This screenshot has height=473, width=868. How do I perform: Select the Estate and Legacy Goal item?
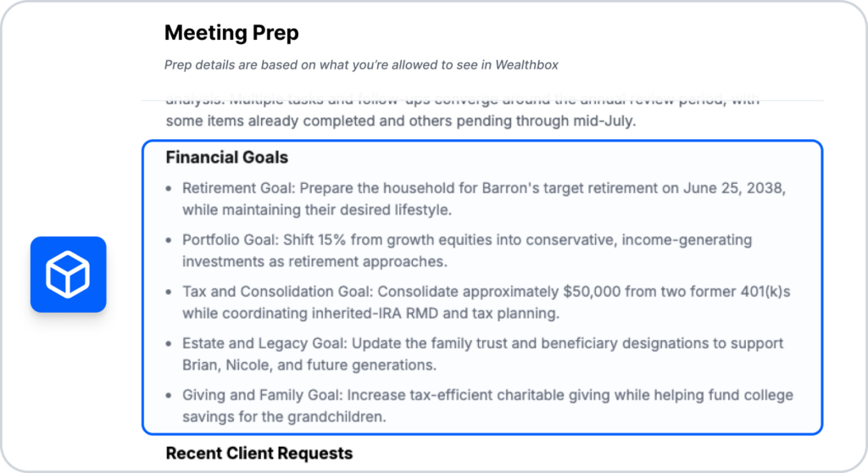482,354
